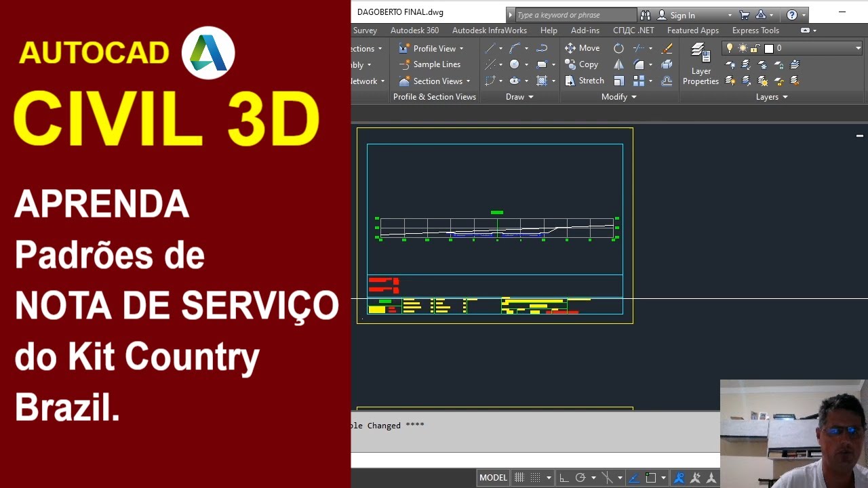Click the Trim tool icon
This screenshot has width=868, height=488.
638,48
